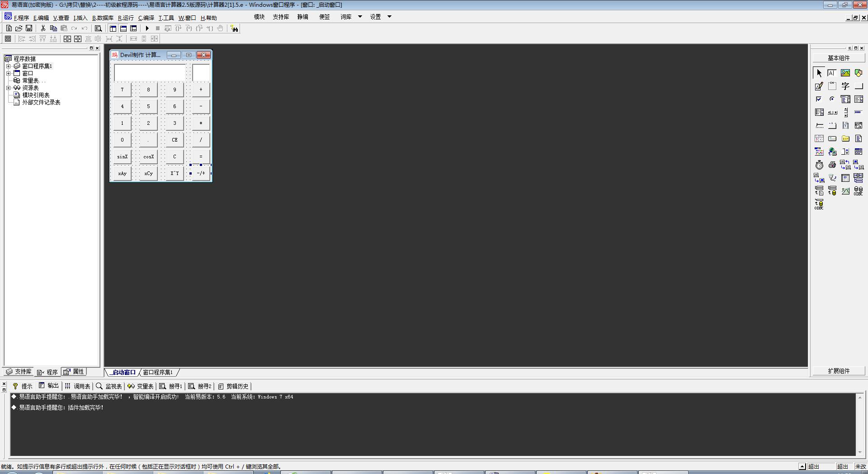The height and width of the screenshot is (474, 868).
Task: Open the H.帮助 menu
Action: [x=208, y=18]
